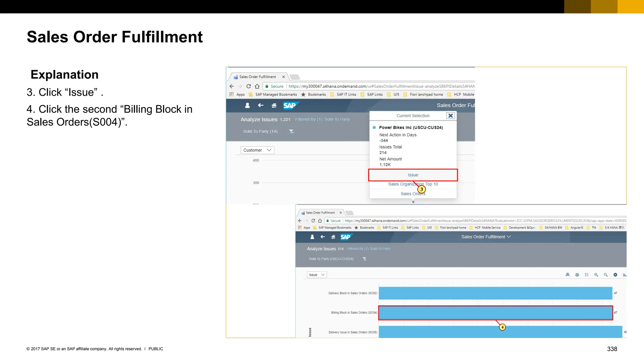Click the Sold-To Party (14) filter
The height and width of the screenshot is (362, 644).
[x=260, y=131]
